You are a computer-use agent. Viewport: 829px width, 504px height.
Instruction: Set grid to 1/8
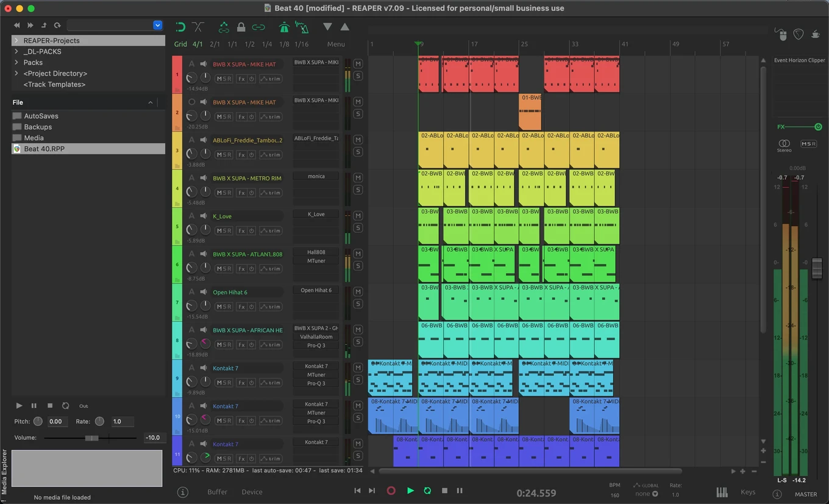point(284,44)
